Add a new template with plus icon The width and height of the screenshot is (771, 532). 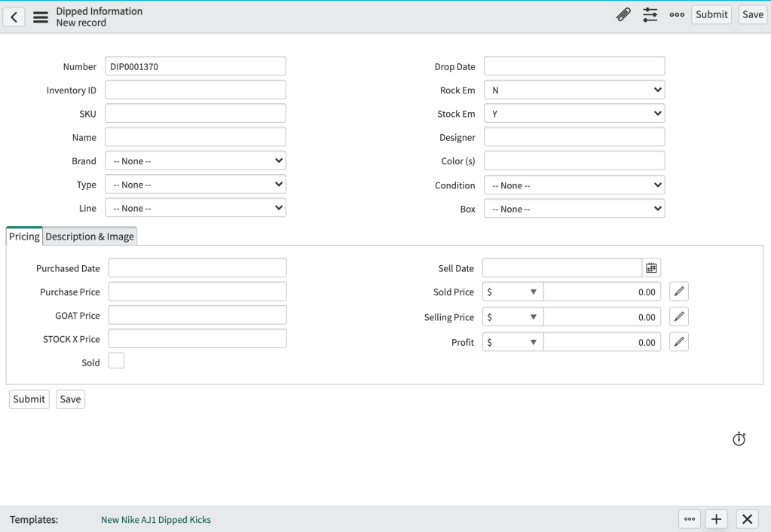[716, 519]
